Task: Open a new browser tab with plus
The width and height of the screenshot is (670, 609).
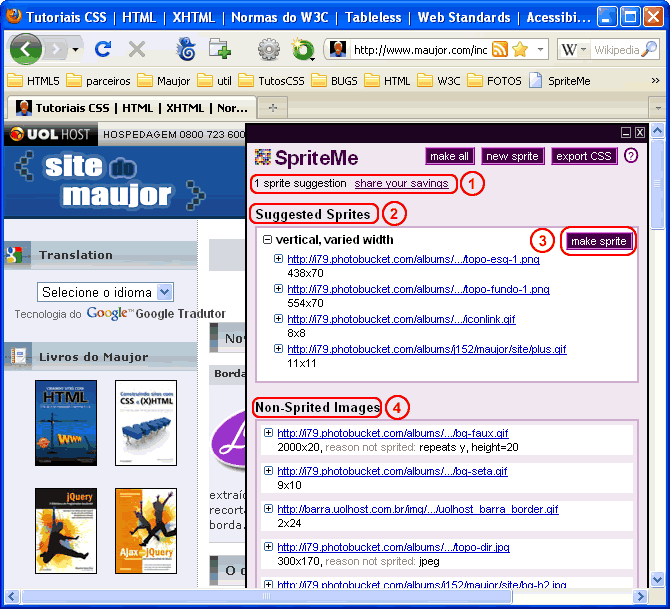Action: coord(273,107)
